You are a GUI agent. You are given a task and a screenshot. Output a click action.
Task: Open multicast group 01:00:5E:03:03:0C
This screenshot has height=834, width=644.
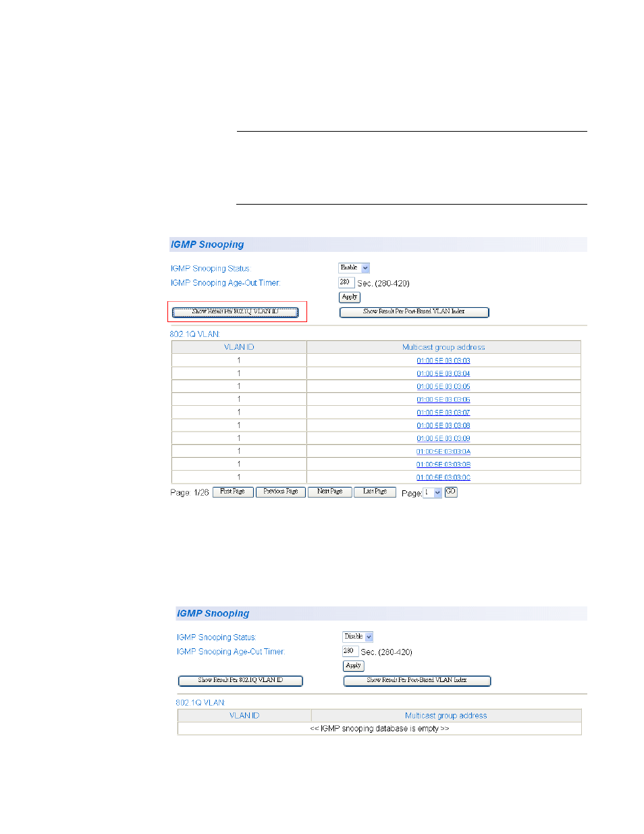click(x=444, y=477)
